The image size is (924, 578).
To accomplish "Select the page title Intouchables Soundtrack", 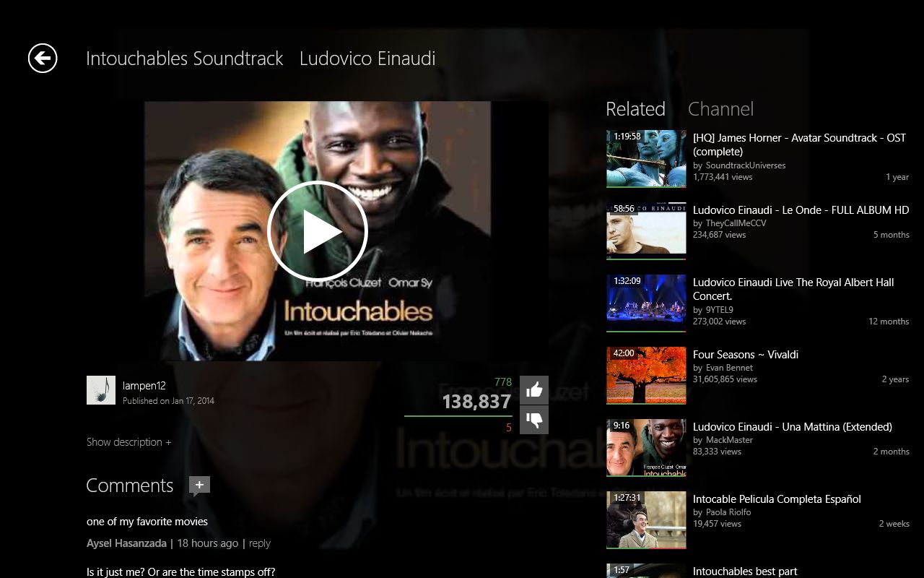I will (184, 59).
